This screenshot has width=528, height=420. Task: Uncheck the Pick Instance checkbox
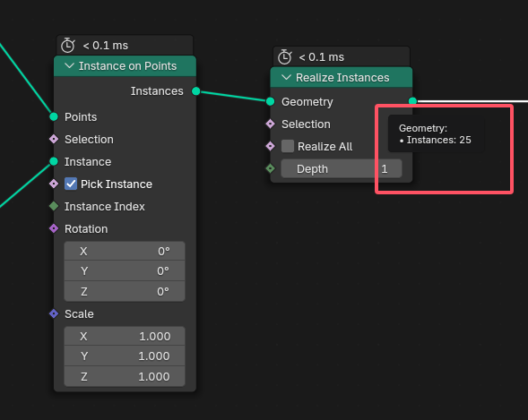click(x=71, y=184)
